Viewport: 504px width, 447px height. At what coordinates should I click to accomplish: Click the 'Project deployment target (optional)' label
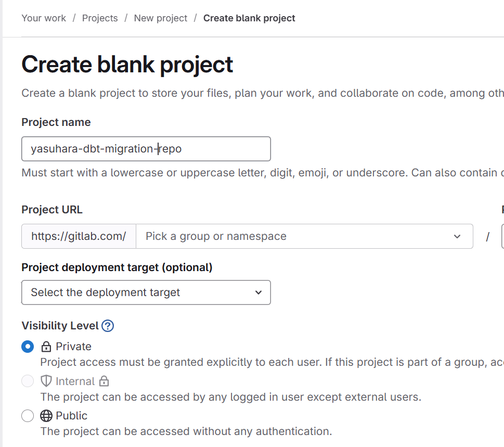coord(117,267)
